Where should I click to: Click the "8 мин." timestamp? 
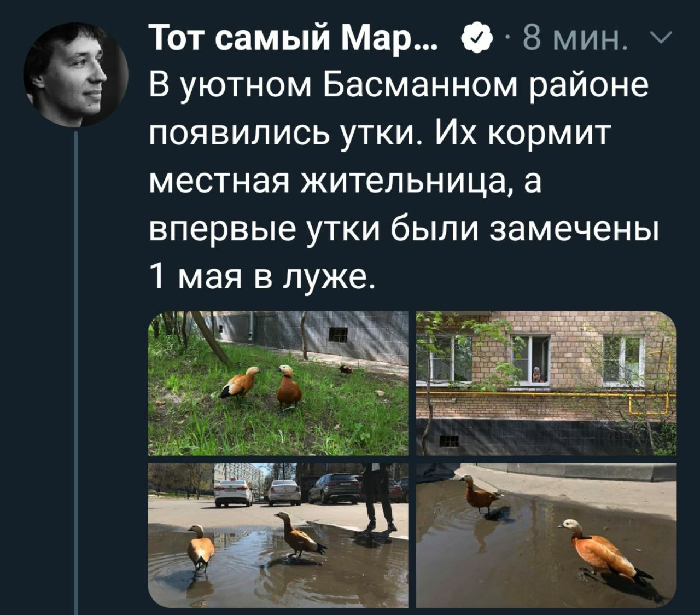point(574,38)
